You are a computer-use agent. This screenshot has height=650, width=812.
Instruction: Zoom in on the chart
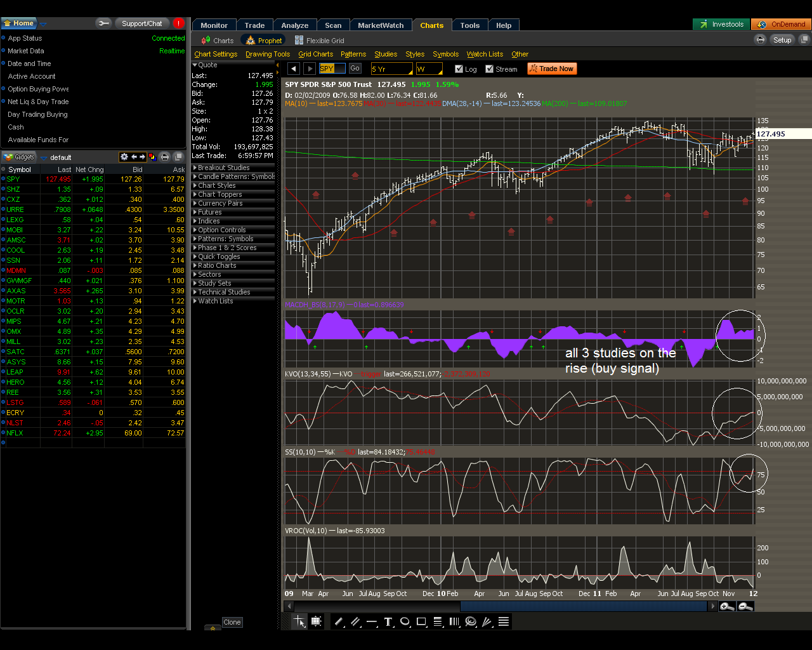click(x=728, y=607)
